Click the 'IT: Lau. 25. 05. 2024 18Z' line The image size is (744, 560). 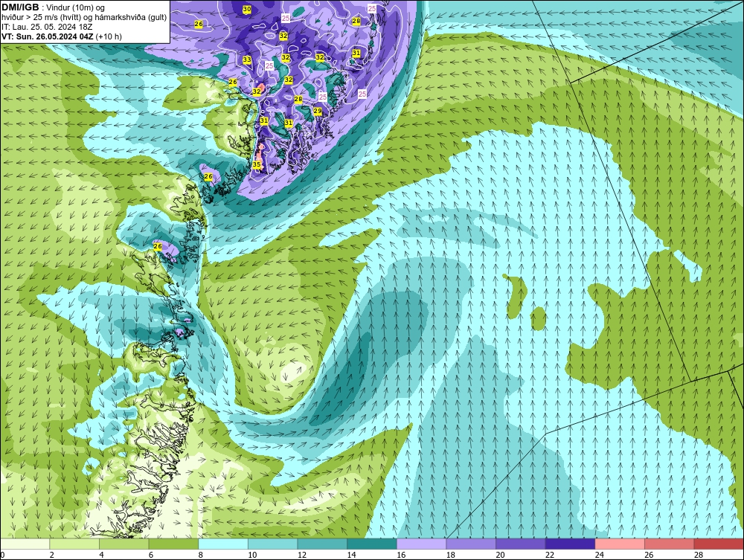47,27
